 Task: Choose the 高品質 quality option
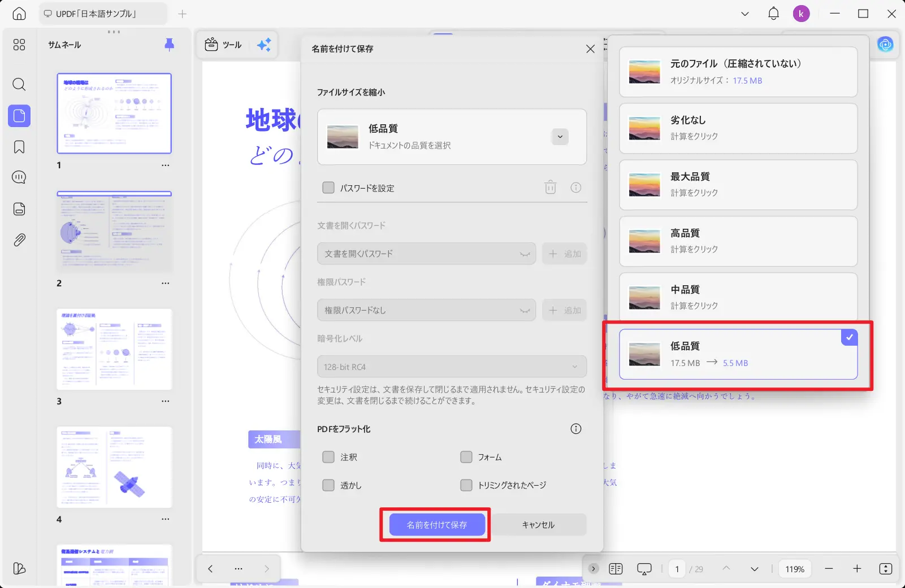(x=738, y=241)
